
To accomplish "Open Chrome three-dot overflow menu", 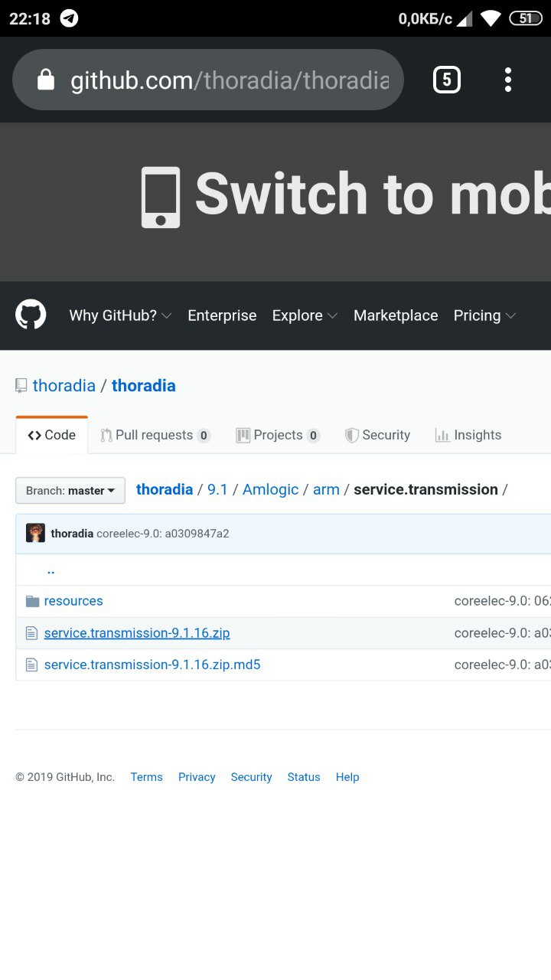I will point(508,80).
